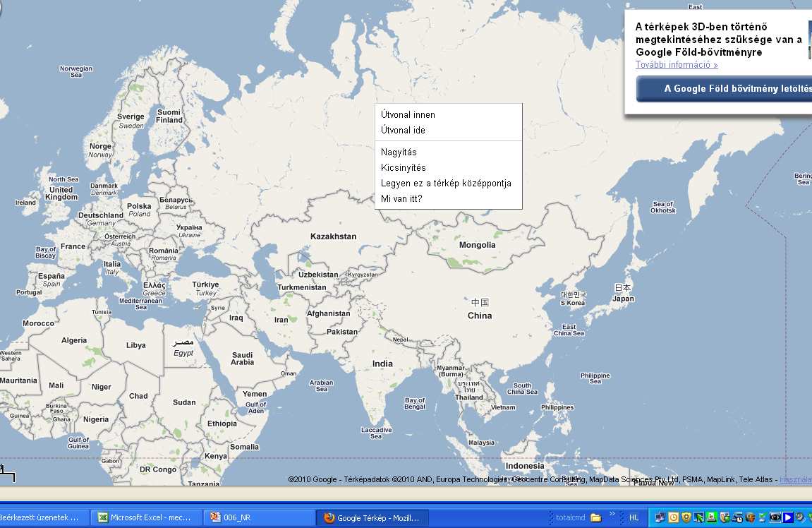
Task: Click the green checkmark tray icon
Action: click(x=763, y=517)
